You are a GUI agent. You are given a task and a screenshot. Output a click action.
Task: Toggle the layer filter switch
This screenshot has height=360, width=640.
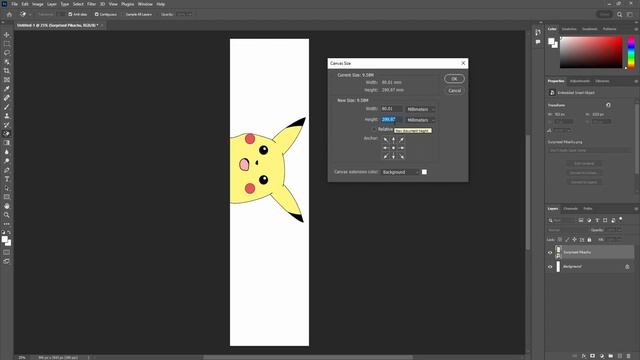click(x=621, y=219)
